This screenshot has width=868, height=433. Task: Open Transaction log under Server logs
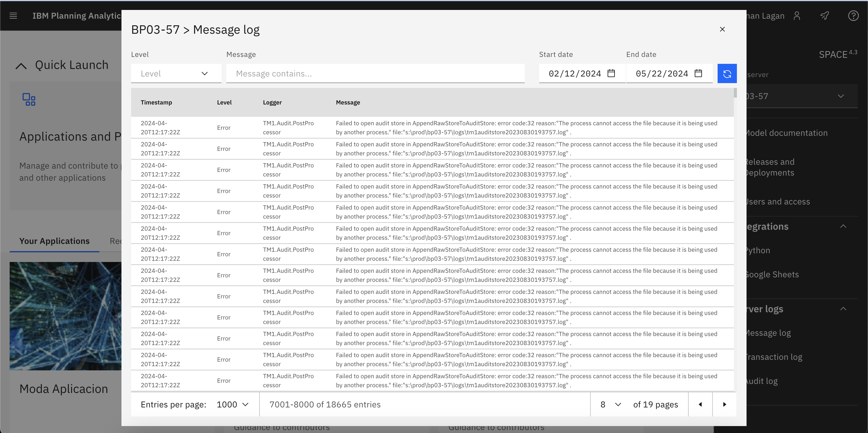point(774,357)
